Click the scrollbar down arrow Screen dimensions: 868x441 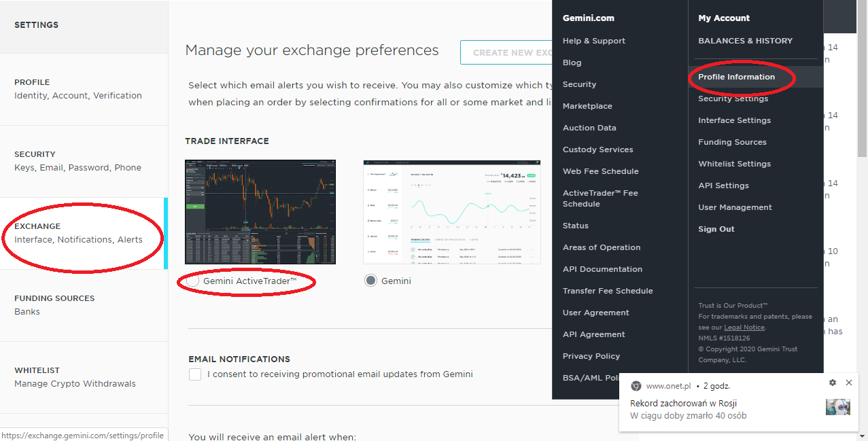[x=863, y=435]
